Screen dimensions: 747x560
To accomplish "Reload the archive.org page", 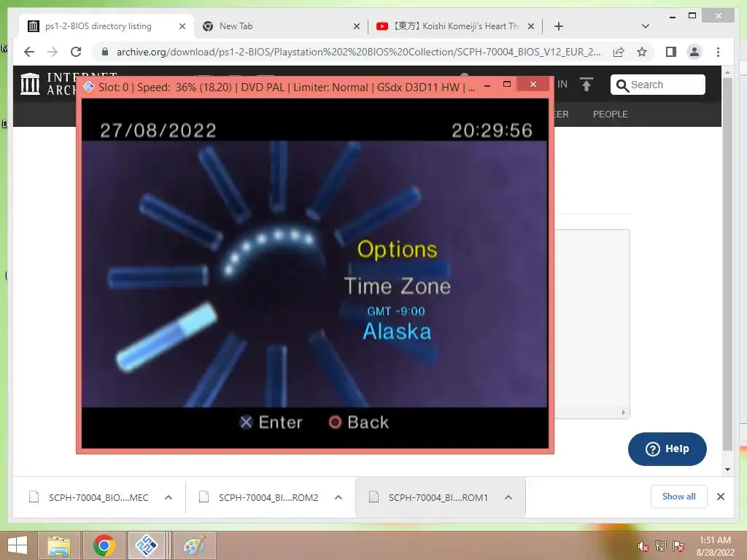I will tap(76, 52).
